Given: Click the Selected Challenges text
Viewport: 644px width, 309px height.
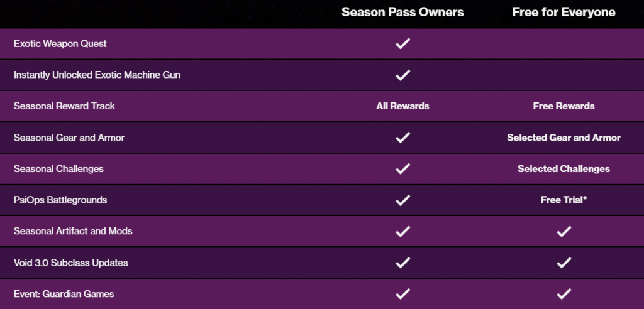Looking at the screenshot, I should [x=563, y=169].
